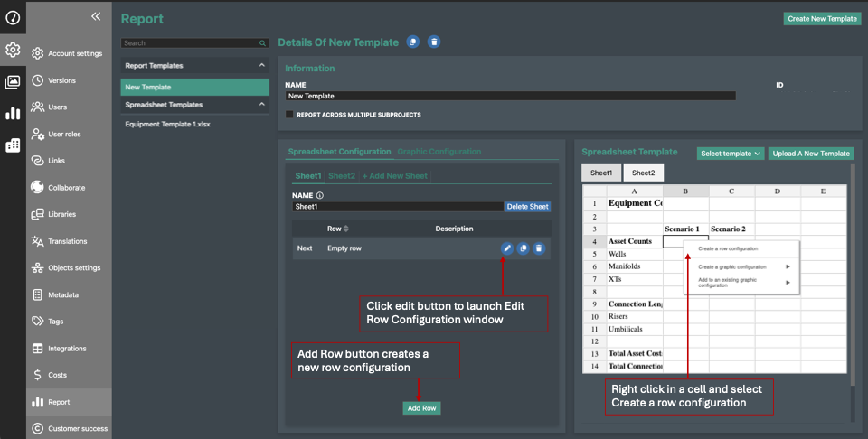868x439 pixels.
Task: Sort rows using the Row column arrows
Action: [345, 229]
